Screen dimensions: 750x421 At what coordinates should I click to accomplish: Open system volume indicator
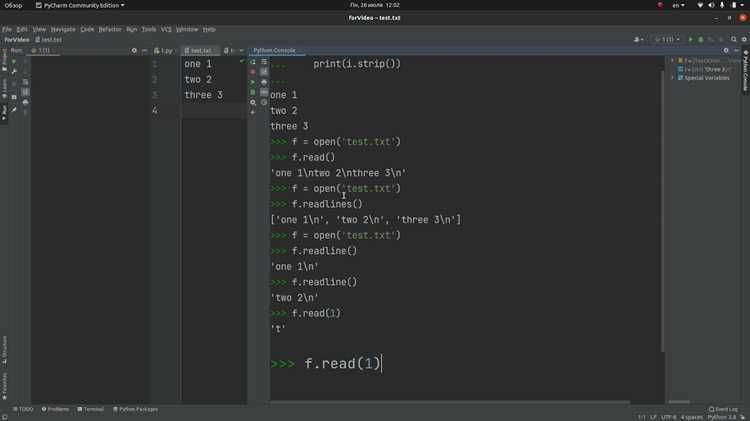pyautogui.click(x=711, y=5)
